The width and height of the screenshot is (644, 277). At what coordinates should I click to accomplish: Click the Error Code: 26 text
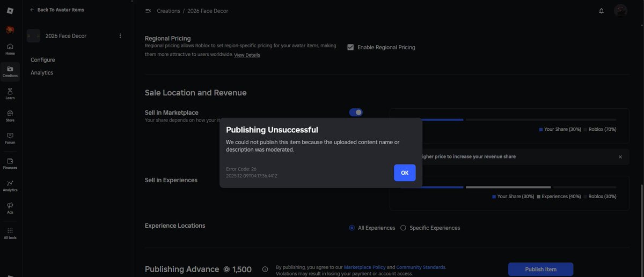pyautogui.click(x=241, y=169)
